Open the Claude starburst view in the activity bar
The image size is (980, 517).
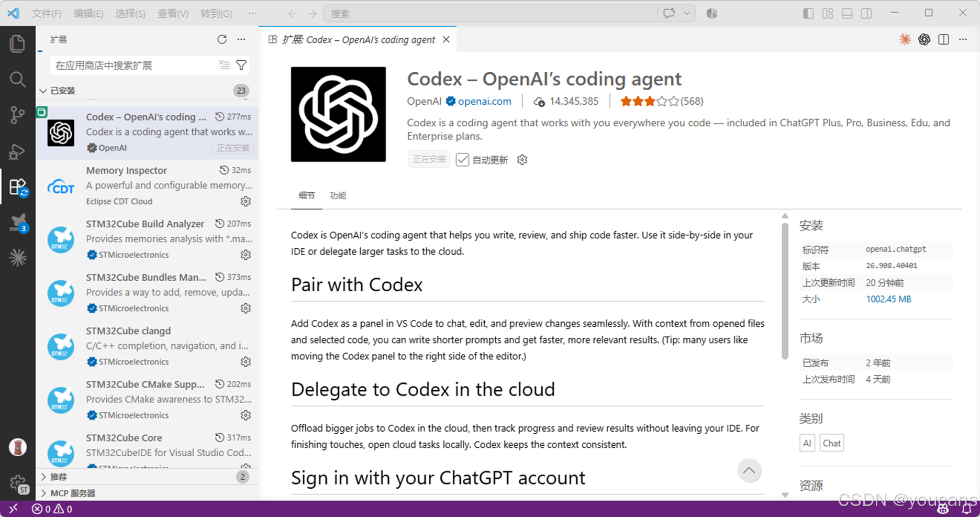click(17, 257)
